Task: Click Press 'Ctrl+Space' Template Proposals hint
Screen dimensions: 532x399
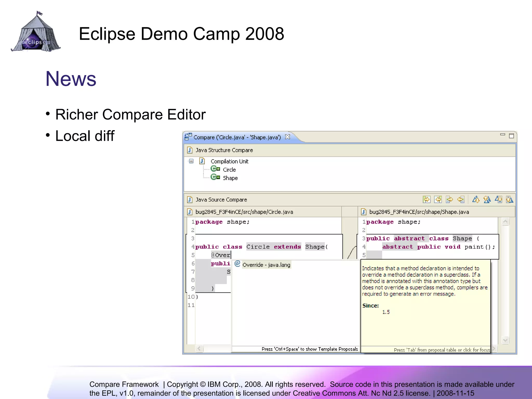Action: [310, 349]
